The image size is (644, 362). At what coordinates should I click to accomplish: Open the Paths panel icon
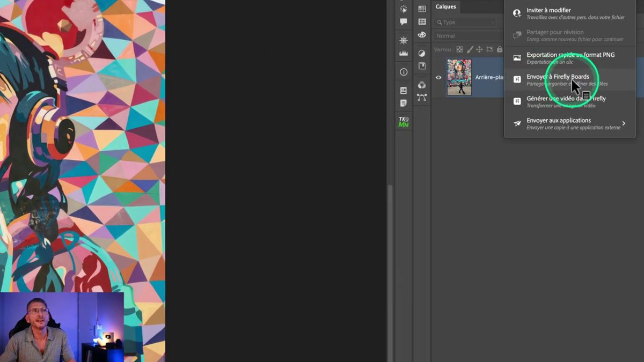(422, 98)
